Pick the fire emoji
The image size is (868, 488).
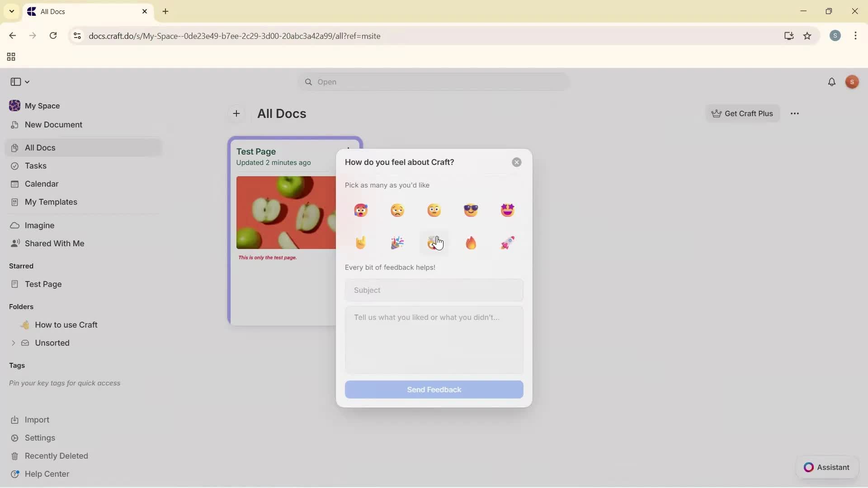[x=471, y=243]
